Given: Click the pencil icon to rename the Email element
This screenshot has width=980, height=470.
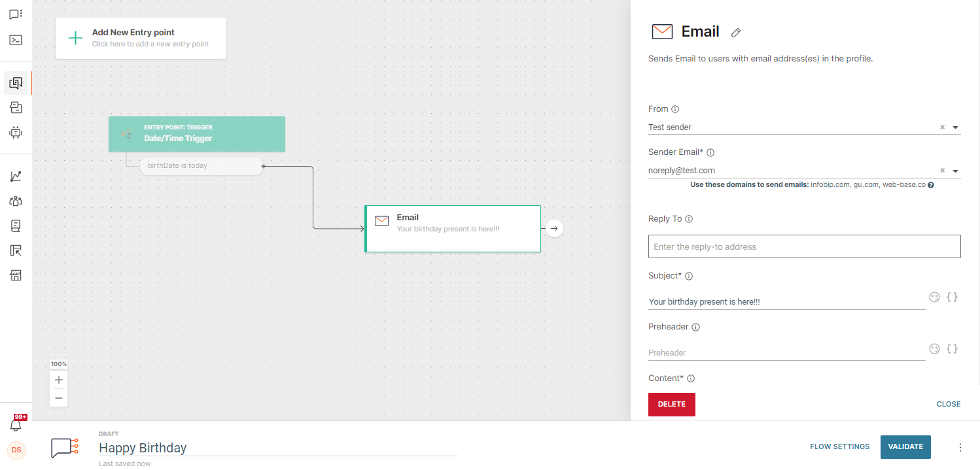Looking at the screenshot, I should 735,32.
